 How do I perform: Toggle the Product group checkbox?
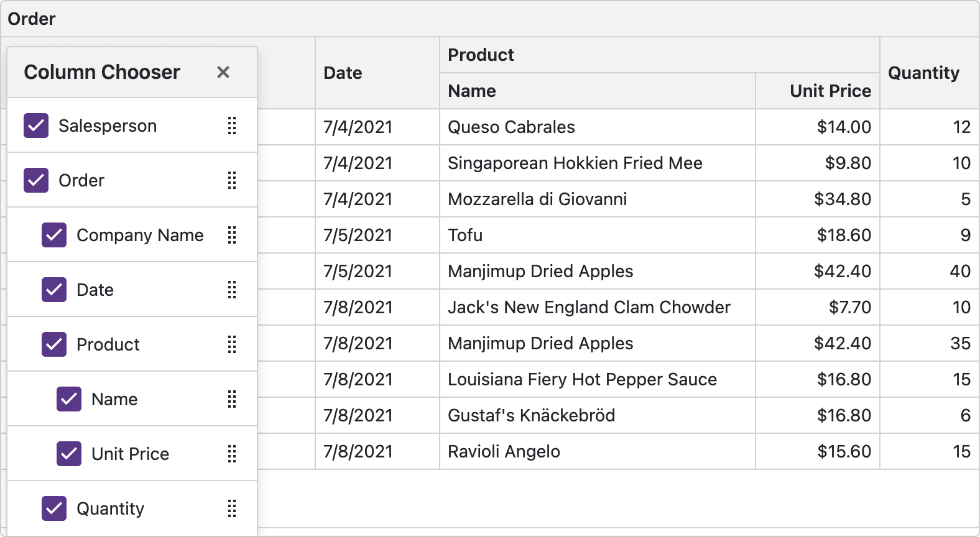click(x=54, y=344)
